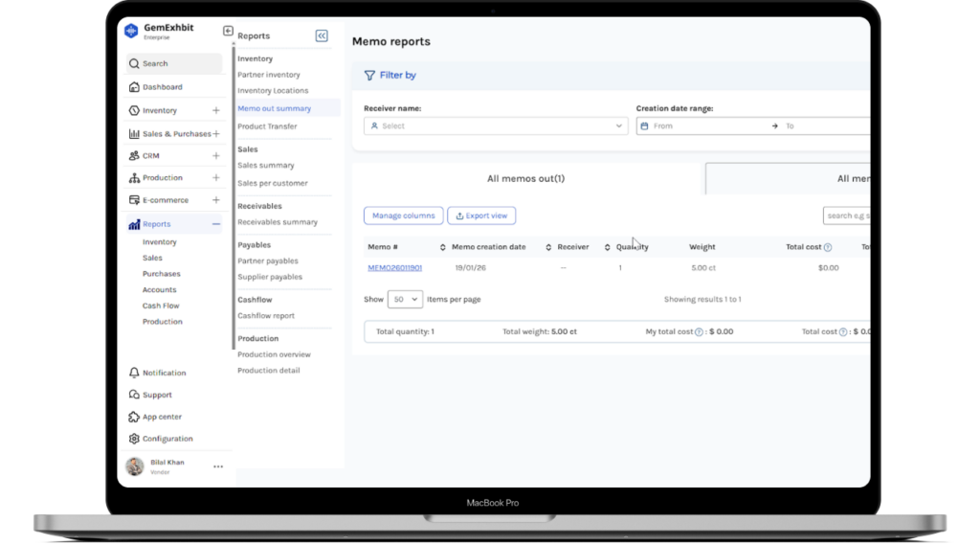
Task: Collapse the Reports menu section
Action: tap(216, 224)
